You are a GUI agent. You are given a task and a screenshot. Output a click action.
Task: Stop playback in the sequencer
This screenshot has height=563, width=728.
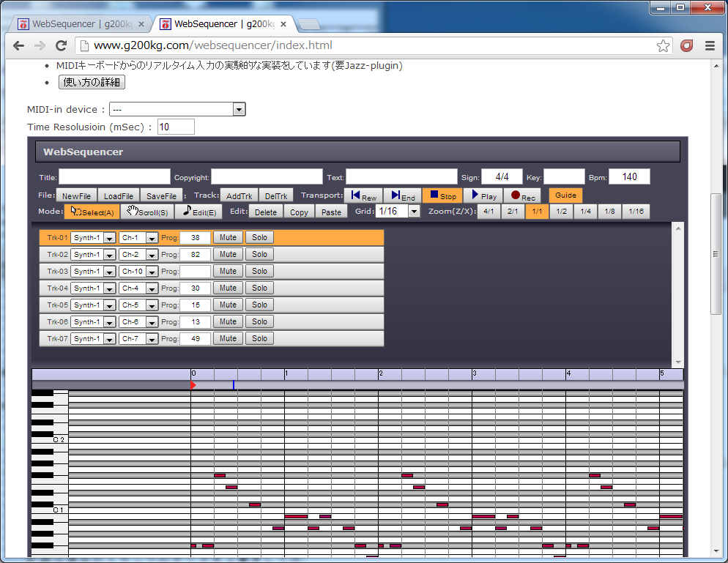442,195
